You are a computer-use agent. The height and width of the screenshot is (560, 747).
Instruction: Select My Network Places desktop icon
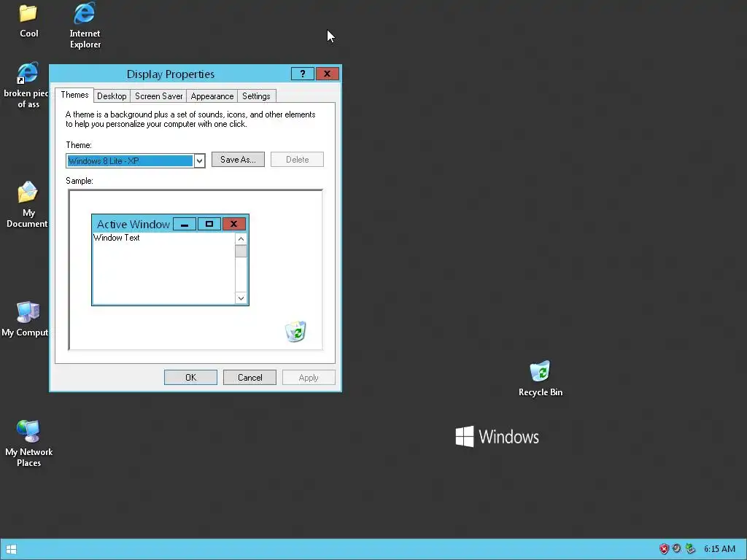[x=28, y=444]
